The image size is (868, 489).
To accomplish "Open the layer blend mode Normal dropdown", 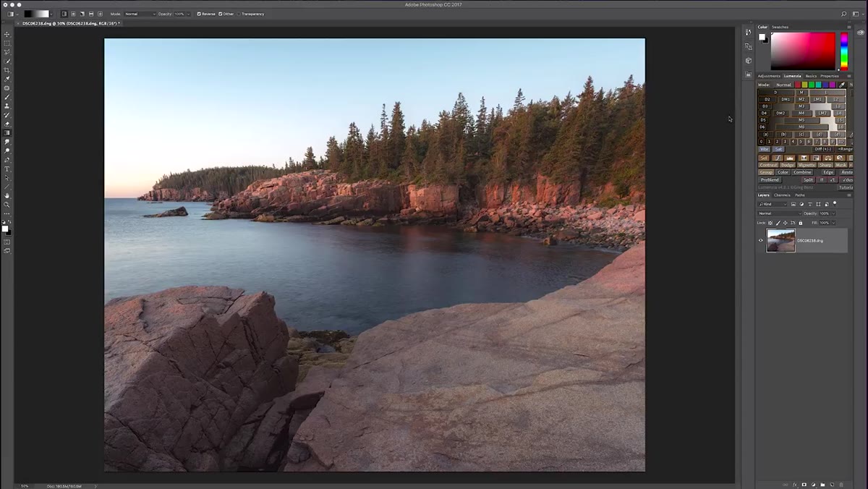I will coord(778,213).
